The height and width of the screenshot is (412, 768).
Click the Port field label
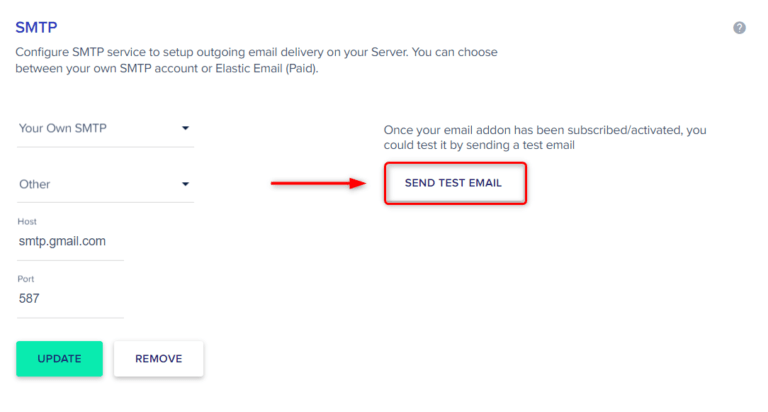point(27,279)
